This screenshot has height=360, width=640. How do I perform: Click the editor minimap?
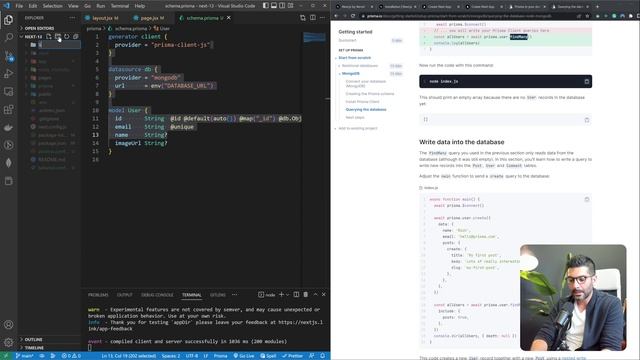tap(314, 38)
